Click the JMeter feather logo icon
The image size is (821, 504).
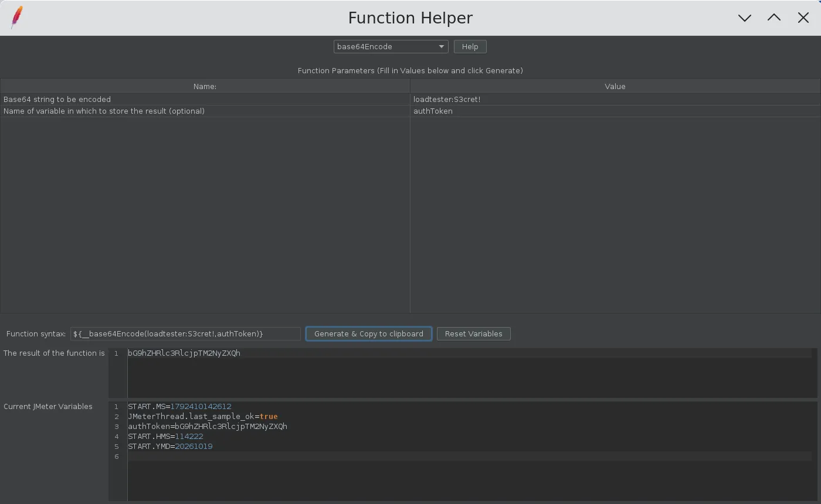17,18
